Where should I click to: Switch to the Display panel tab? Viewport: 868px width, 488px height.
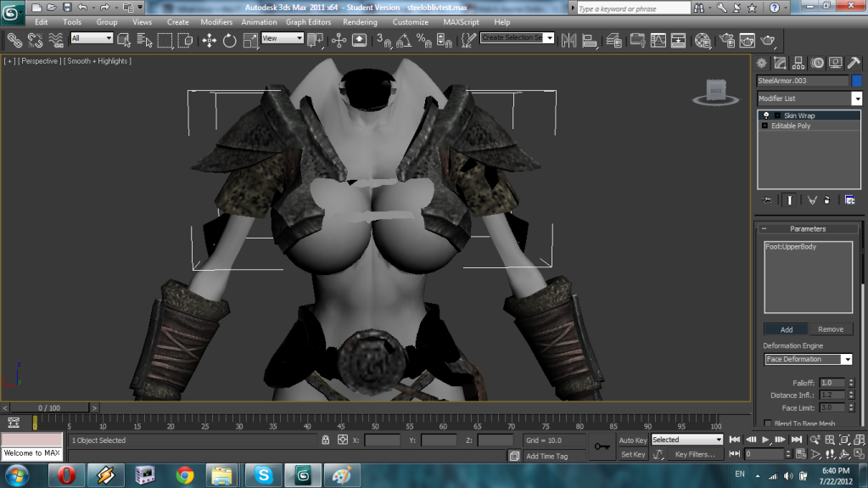[x=836, y=63]
